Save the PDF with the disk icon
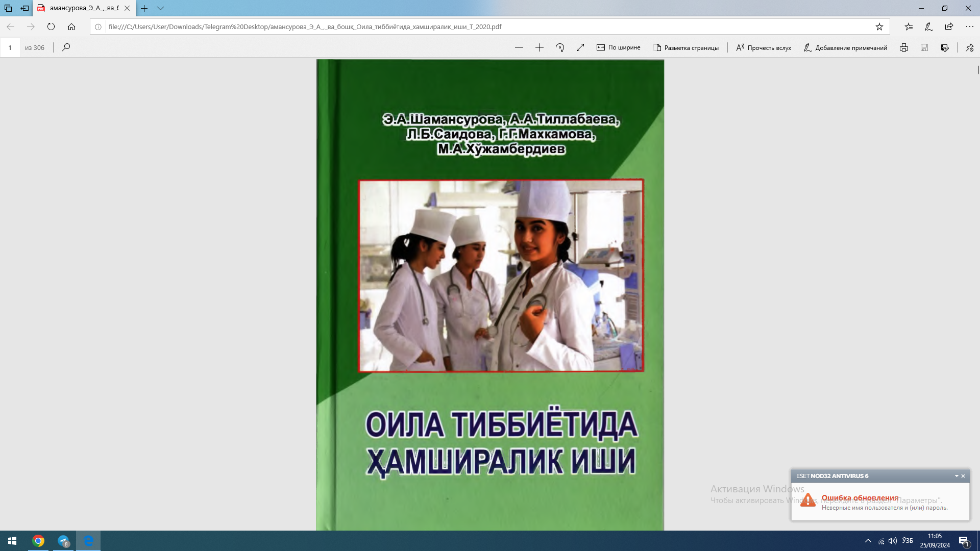This screenshot has height=551, width=980. click(924, 47)
